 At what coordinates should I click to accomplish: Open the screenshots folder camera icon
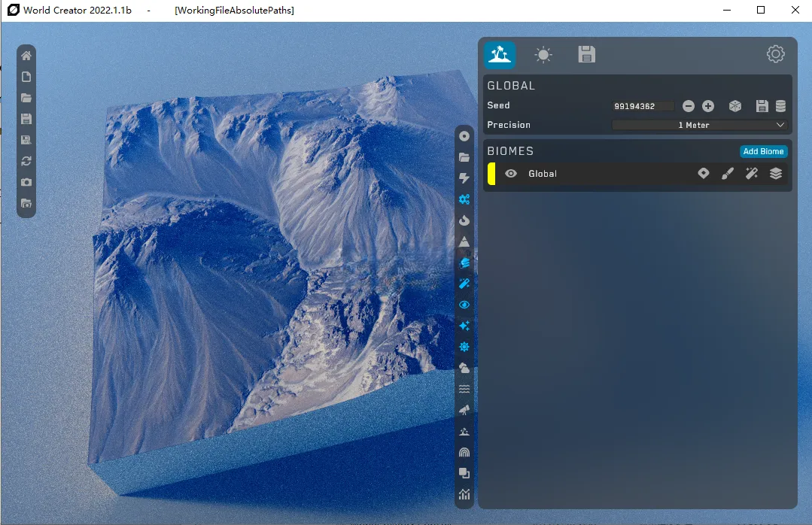click(26, 204)
